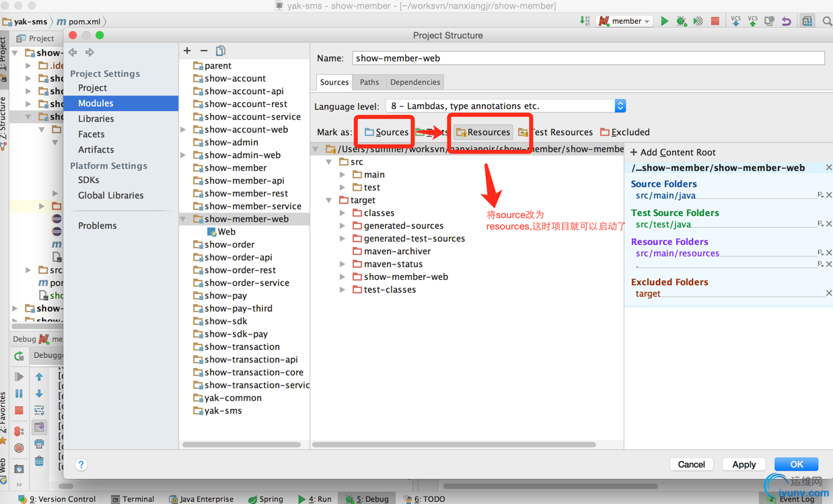Expand the main folder under src
Screen dimensions: 833x504
[x=342, y=175]
